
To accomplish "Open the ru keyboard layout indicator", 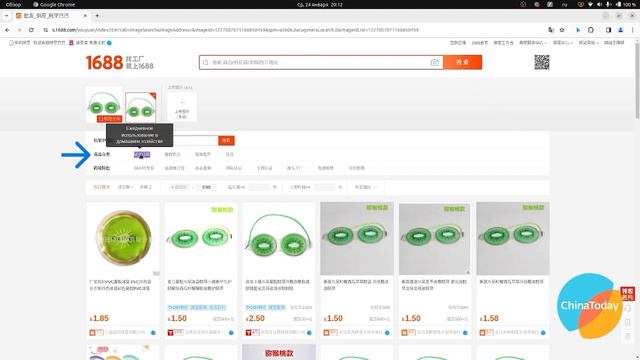I will point(564,4).
